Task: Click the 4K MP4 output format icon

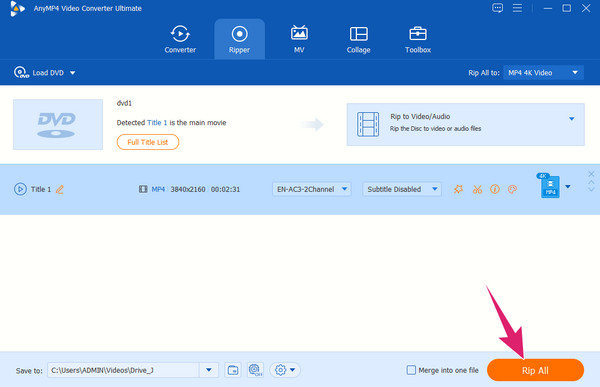Action: click(x=549, y=186)
